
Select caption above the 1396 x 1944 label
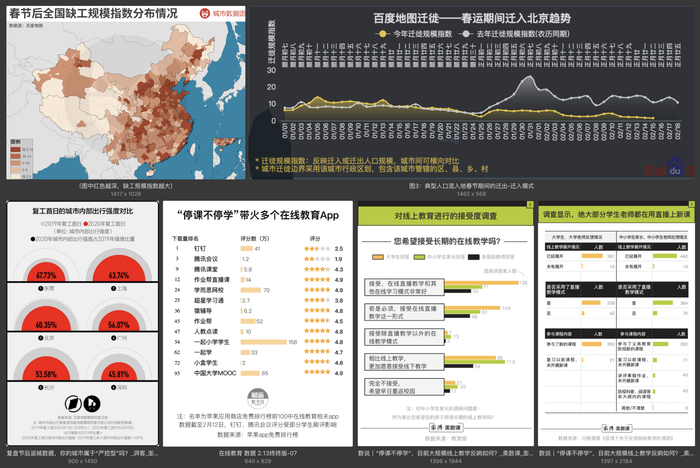pyautogui.click(x=446, y=453)
